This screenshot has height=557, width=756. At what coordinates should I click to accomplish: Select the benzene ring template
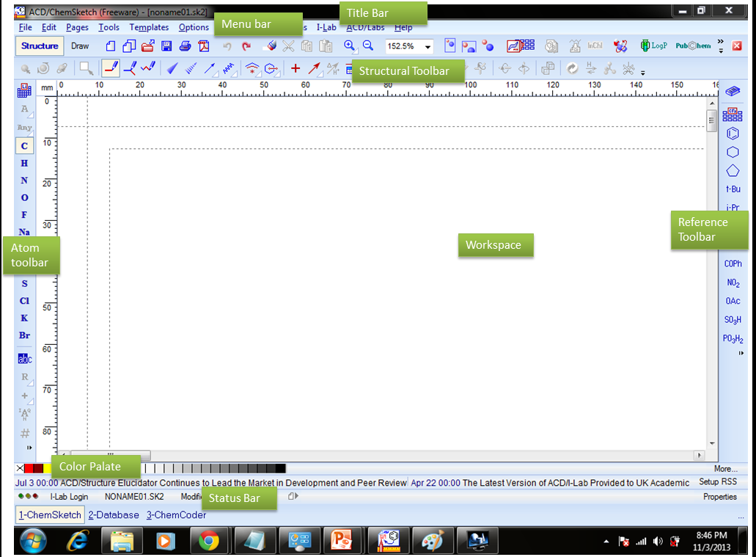(733, 134)
